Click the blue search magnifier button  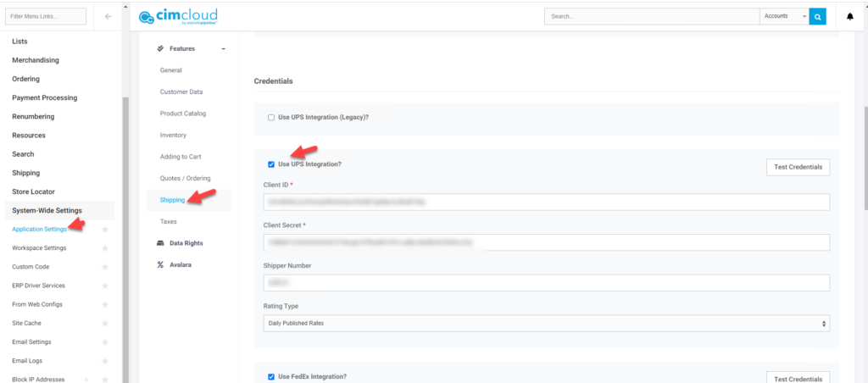[x=817, y=17]
